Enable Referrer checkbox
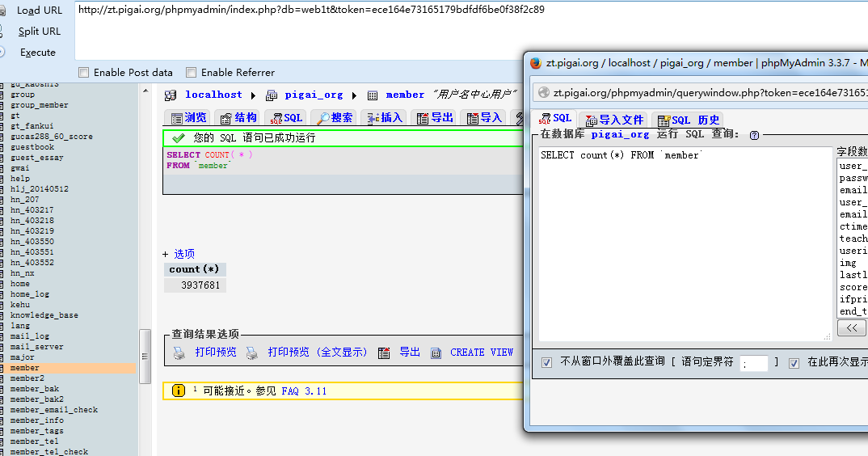 [x=191, y=72]
